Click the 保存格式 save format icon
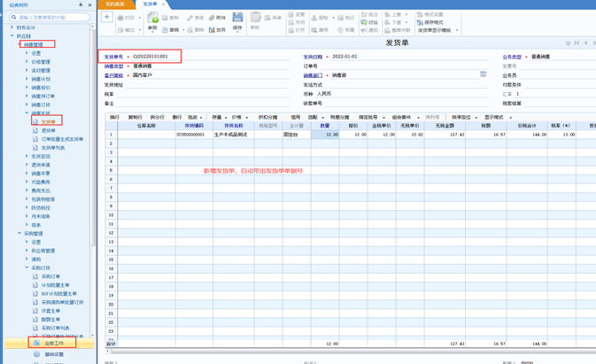Image resolution: width=596 pixels, height=364 pixels. point(420,22)
